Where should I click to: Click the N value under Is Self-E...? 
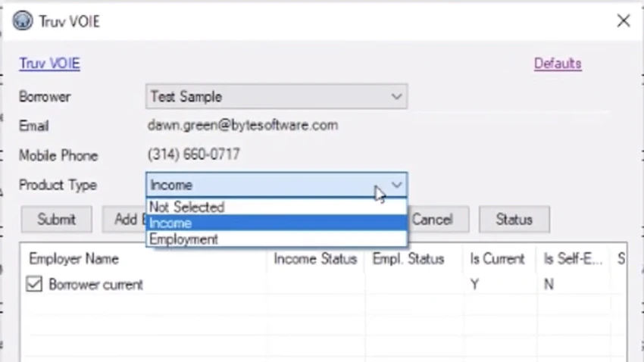(x=549, y=285)
